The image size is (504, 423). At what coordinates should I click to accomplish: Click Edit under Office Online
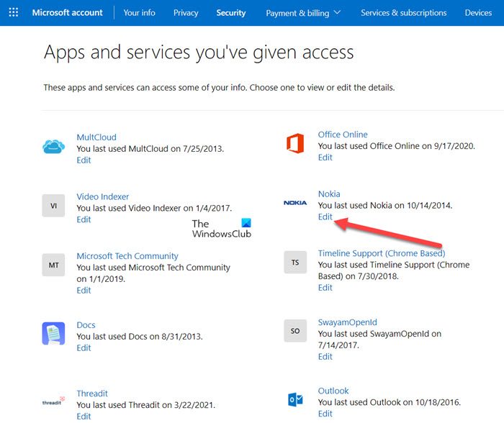pyautogui.click(x=325, y=157)
